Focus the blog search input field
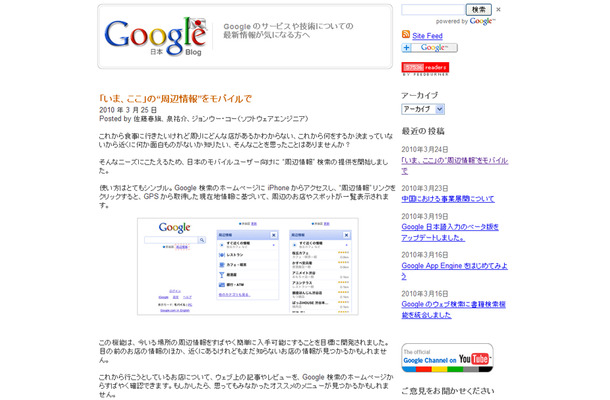This screenshot has width=610, height=400. (x=433, y=10)
